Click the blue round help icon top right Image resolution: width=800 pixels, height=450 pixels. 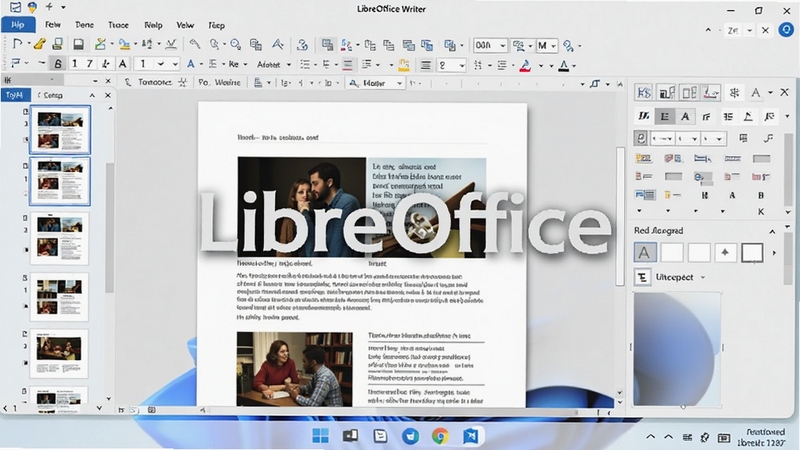(786, 30)
